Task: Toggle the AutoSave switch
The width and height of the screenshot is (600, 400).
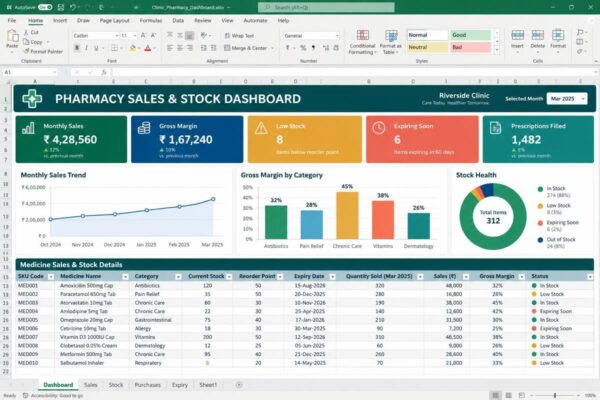Action: [x=45, y=7]
